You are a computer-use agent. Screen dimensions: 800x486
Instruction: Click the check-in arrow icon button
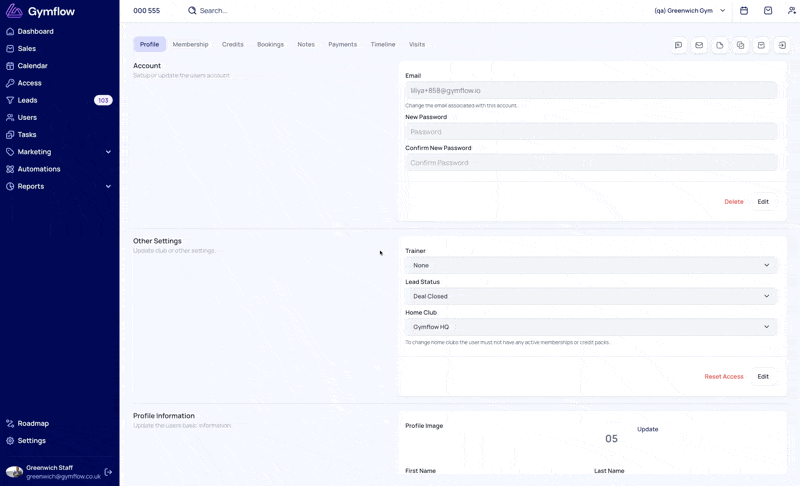[x=782, y=45]
